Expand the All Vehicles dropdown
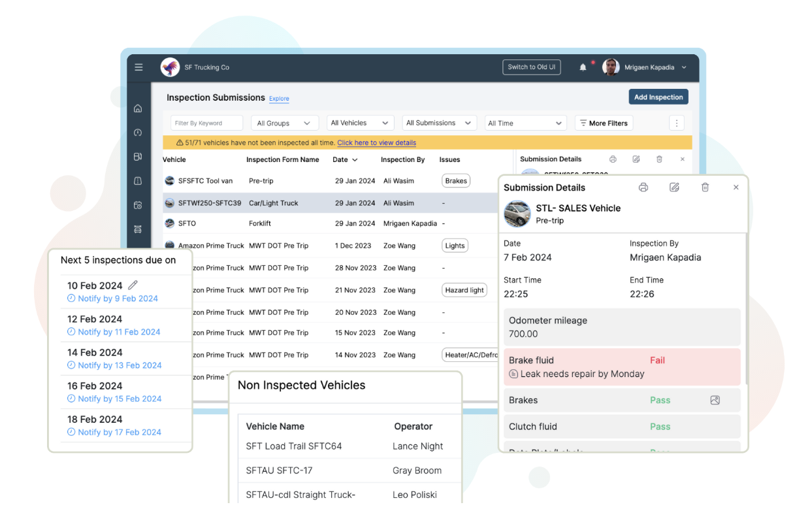The image size is (812, 526). 359,123
